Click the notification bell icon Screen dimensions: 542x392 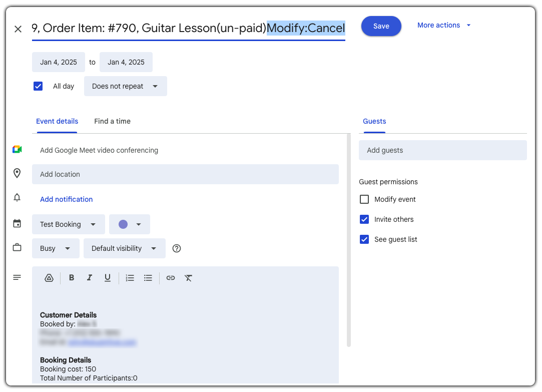(17, 197)
